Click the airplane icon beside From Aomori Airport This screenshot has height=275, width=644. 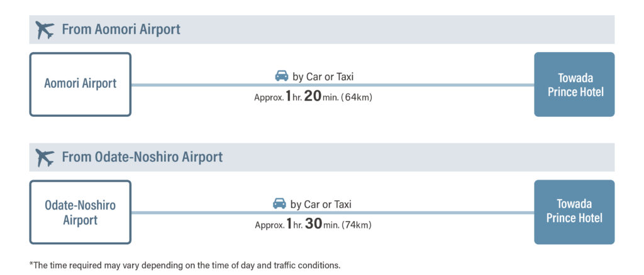(45, 30)
